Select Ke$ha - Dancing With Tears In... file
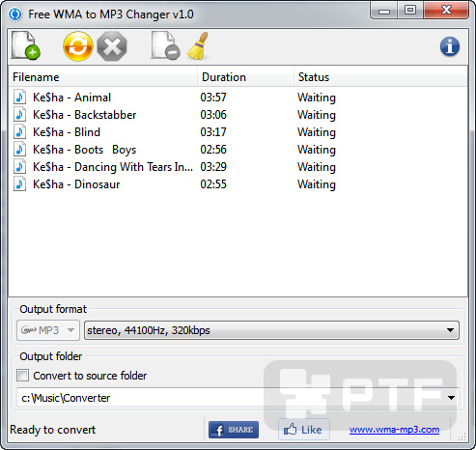Image resolution: width=476 pixels, height=450 pixels. [x=113, y=167]
